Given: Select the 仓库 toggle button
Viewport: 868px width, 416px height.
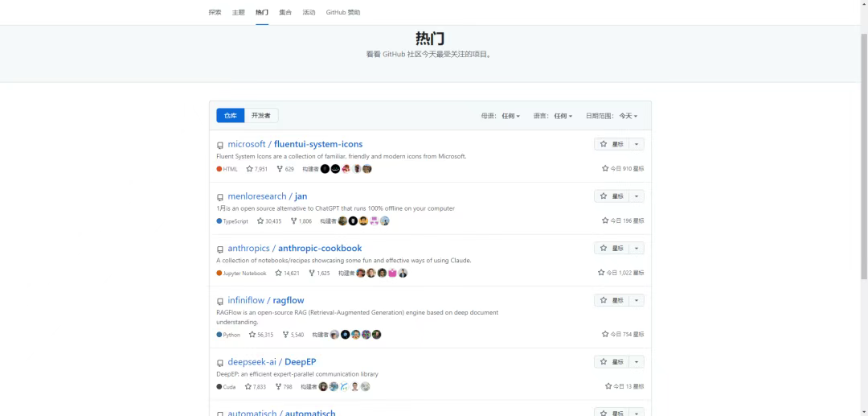Looking at the screenshot, I should [231, 116].
